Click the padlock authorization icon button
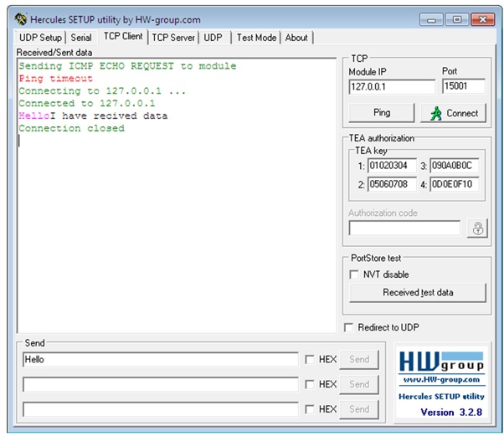This screenshot has width=504, height=436. tap(478, 228)
